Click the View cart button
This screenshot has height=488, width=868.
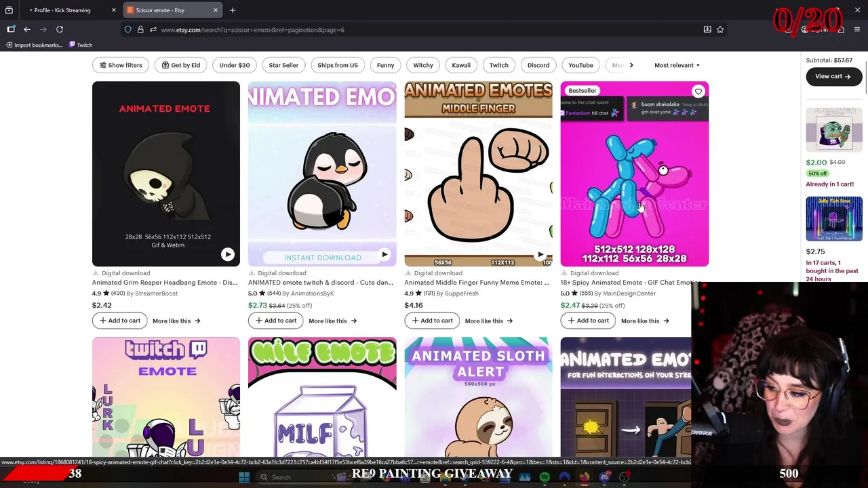click(x=833, y=77)
